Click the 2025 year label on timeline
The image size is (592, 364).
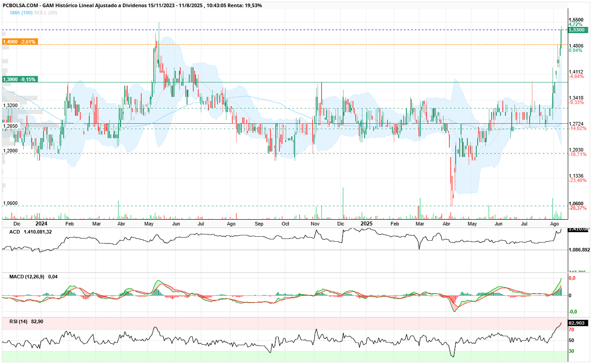point(367,223)
